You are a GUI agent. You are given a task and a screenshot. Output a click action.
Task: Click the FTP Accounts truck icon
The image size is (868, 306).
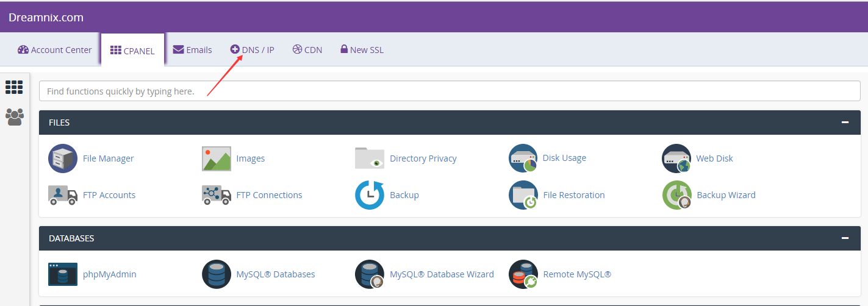click(63, 195)
